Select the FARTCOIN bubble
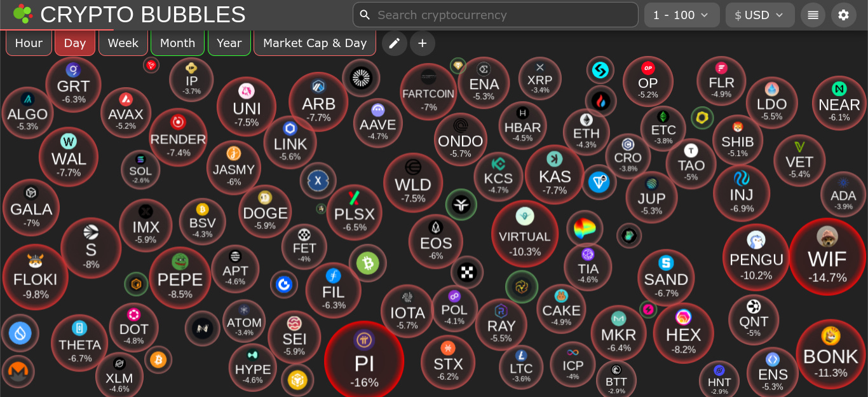Image resolution: width=868 pixels, height=397 pixels. click(428, 92)
